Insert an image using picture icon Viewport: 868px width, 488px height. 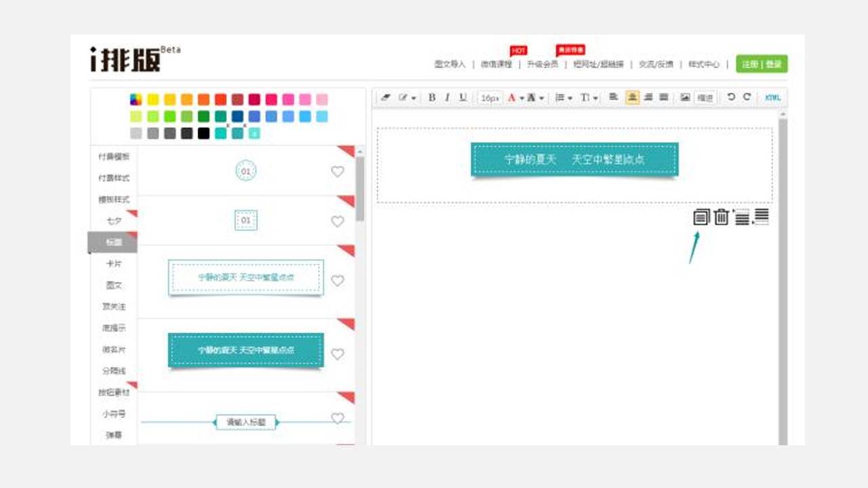(x=685, y=97)
